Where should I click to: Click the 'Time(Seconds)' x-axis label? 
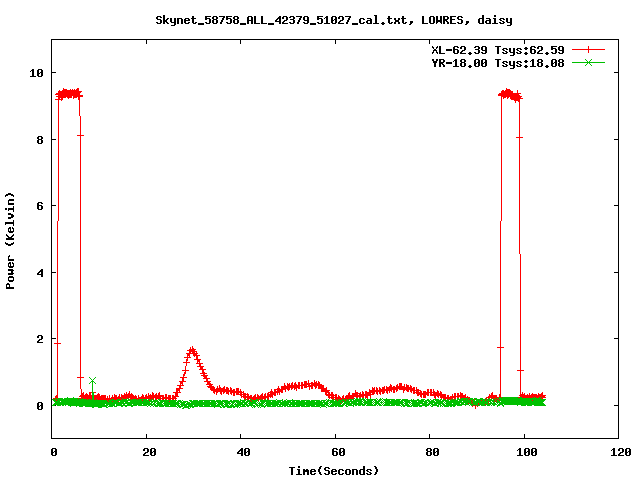point(334,471)
